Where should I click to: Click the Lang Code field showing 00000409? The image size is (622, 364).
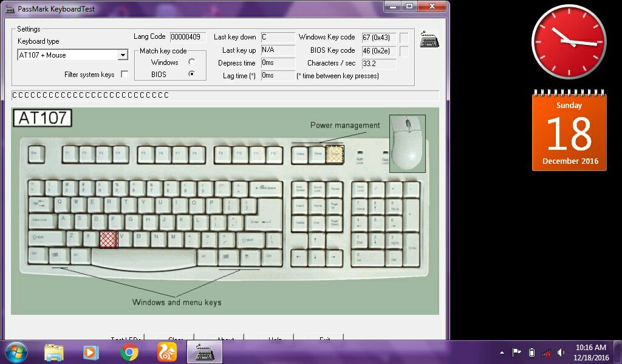(188, 37)
